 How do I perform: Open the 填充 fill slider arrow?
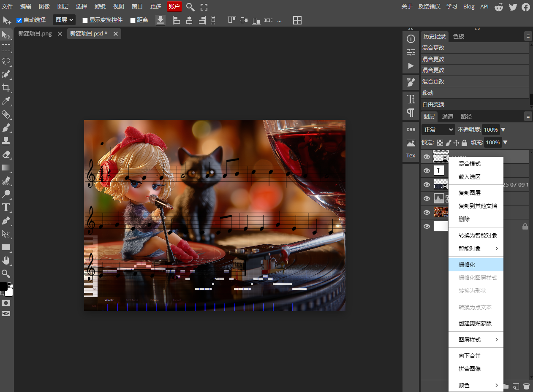click(505, 143)
